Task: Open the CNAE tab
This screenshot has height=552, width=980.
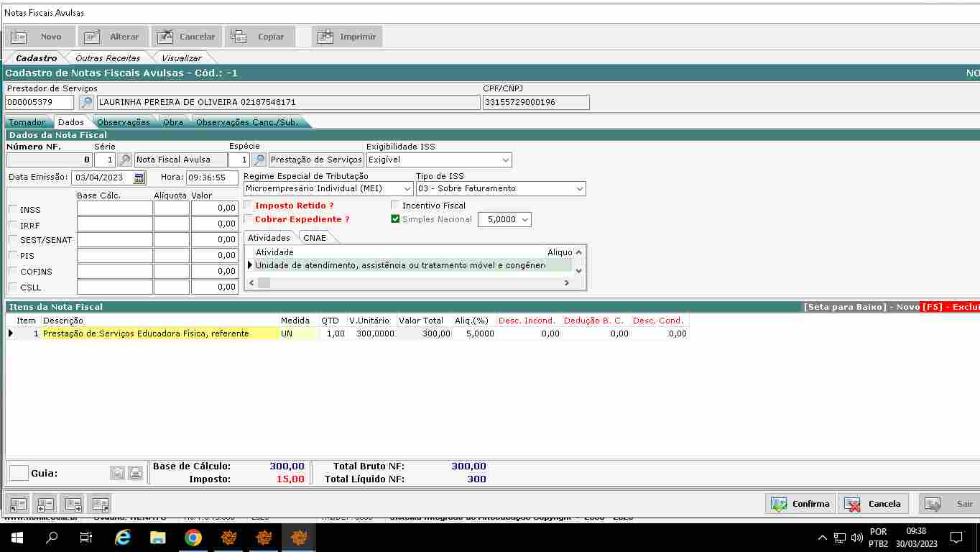Action: (x=315, y=238)
